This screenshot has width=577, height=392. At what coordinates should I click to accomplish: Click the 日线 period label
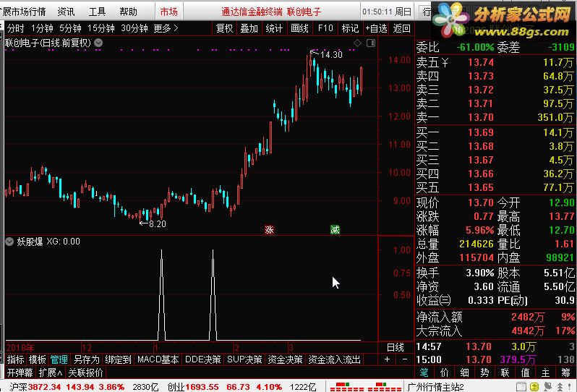(x=396, y=347)
